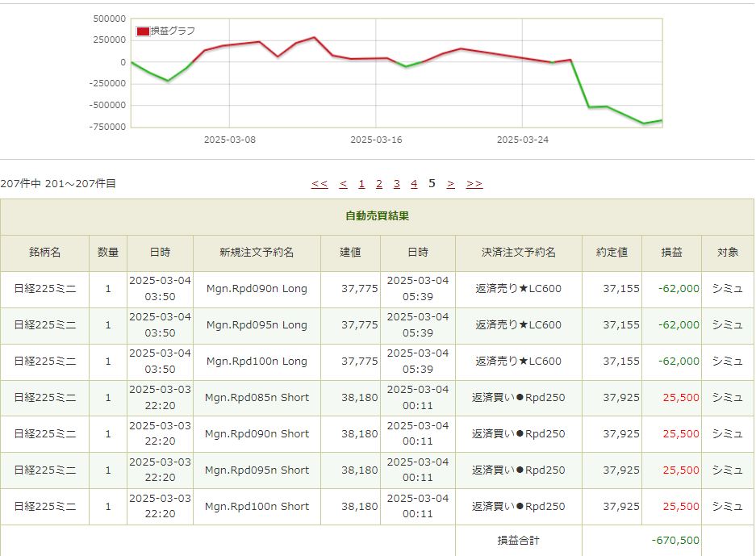Click 37,775 entry price in Rpd100n Long row
This screenshot has width=756, height=556.
tap(360, 362)
